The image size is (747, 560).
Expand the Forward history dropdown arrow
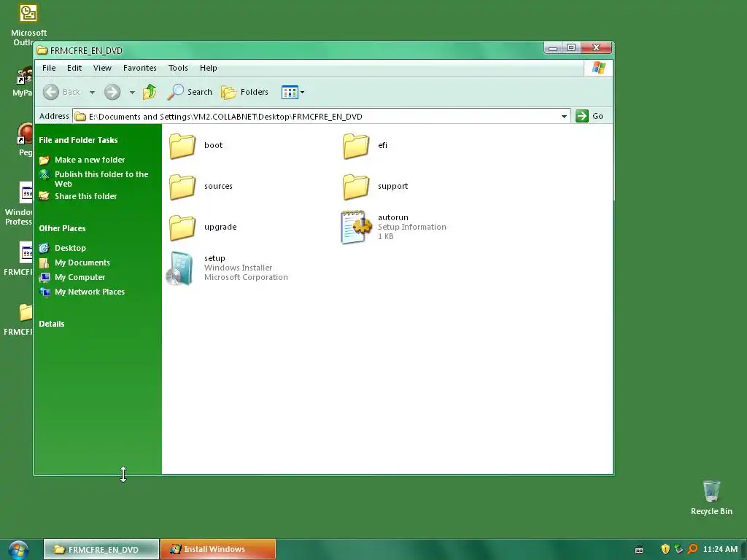click(x=132, y=93)
